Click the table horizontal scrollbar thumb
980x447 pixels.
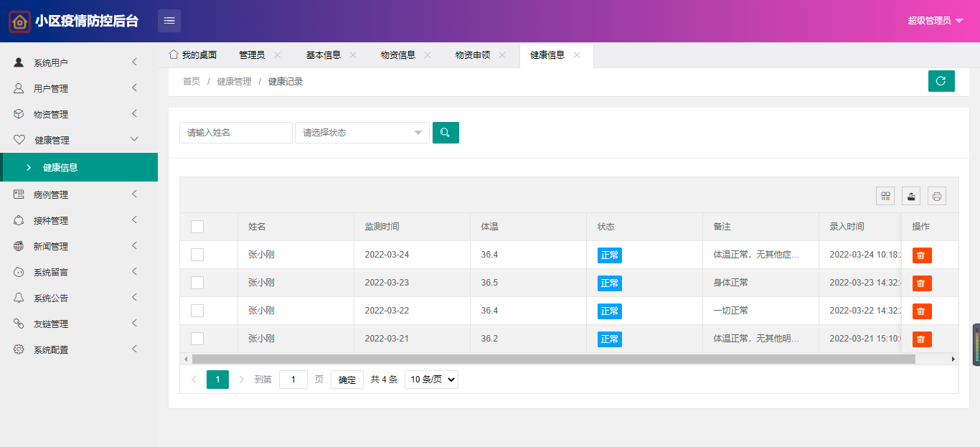click(553, 359)
